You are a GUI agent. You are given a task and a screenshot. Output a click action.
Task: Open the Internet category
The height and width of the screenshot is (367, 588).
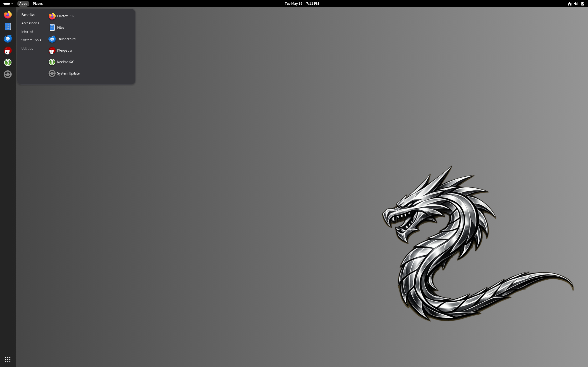click(x=27, y=32)
